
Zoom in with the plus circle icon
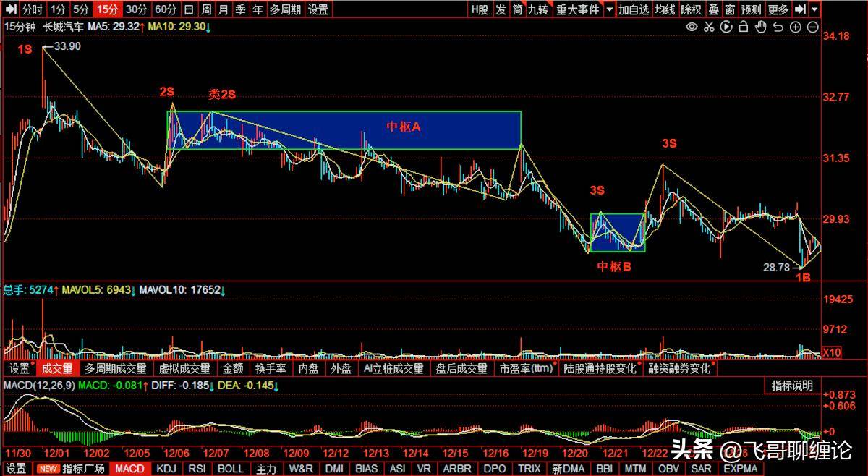[796, 27]
